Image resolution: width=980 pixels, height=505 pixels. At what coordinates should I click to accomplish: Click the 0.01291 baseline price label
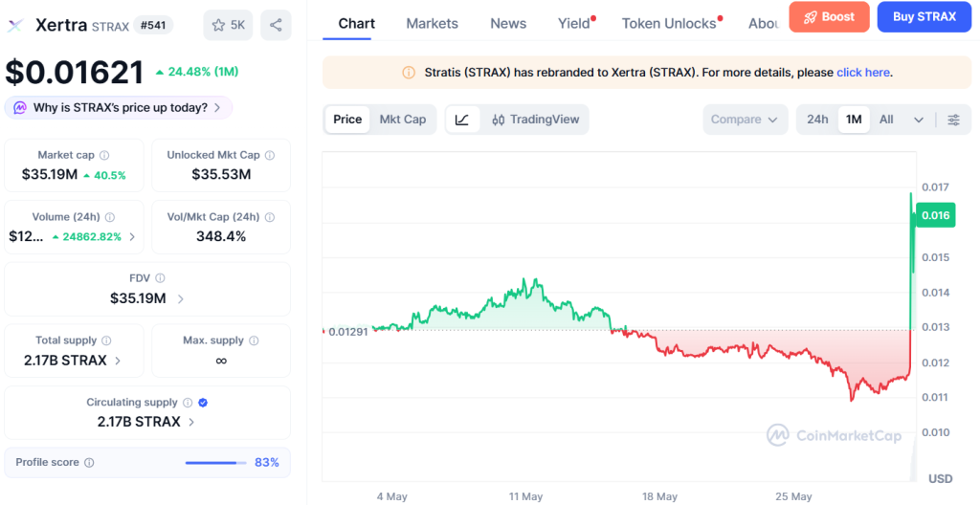350,331
